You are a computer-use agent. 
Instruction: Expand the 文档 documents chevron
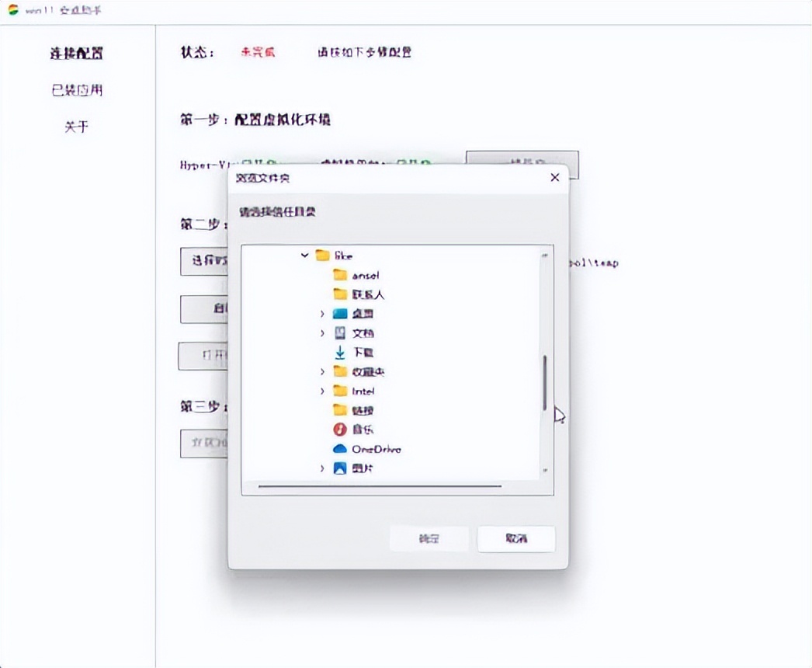(x=321, y=332)
